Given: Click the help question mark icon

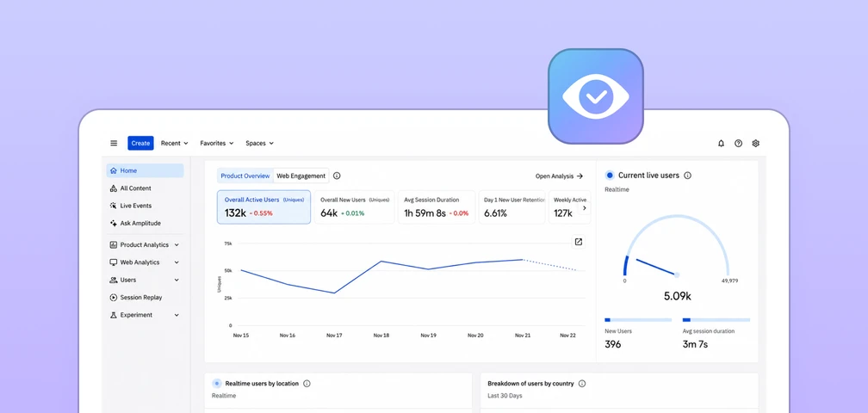Looking at the screenshot, I should [738, 143].
